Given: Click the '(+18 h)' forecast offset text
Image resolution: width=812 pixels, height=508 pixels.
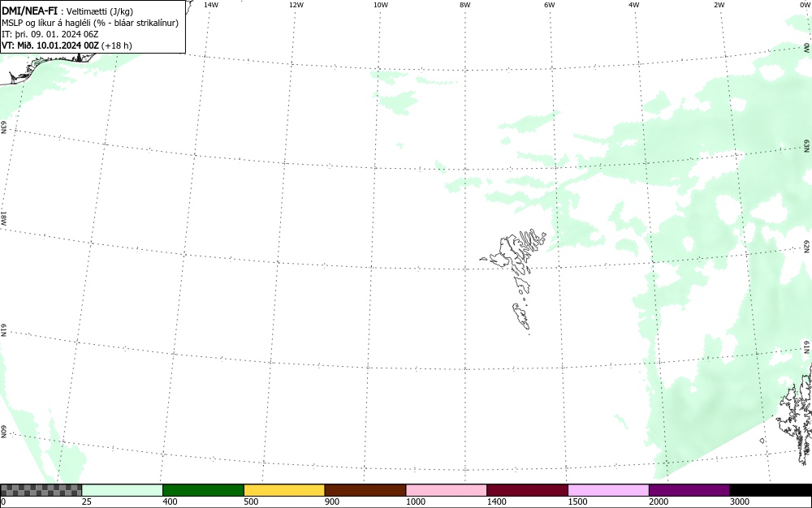Looking at the screenshot, I should (116, 45).
